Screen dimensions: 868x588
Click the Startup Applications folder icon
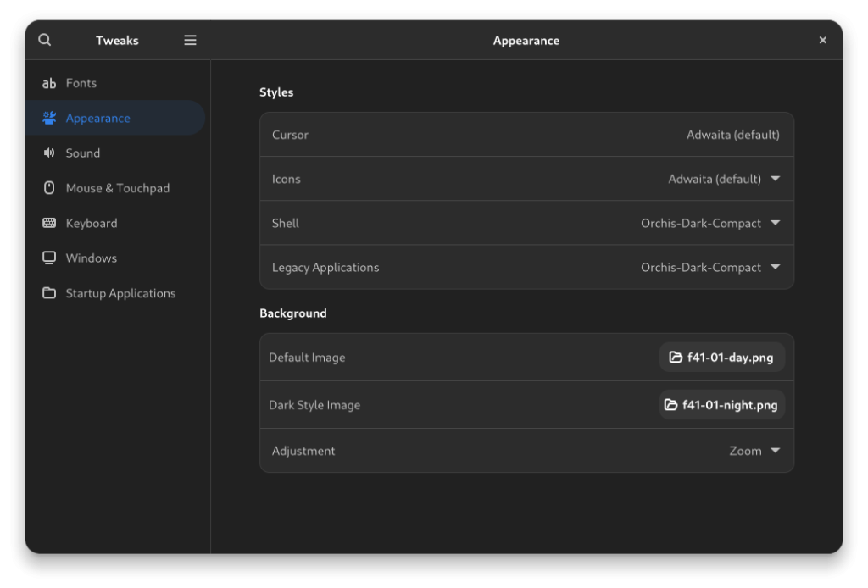[49, 293]
